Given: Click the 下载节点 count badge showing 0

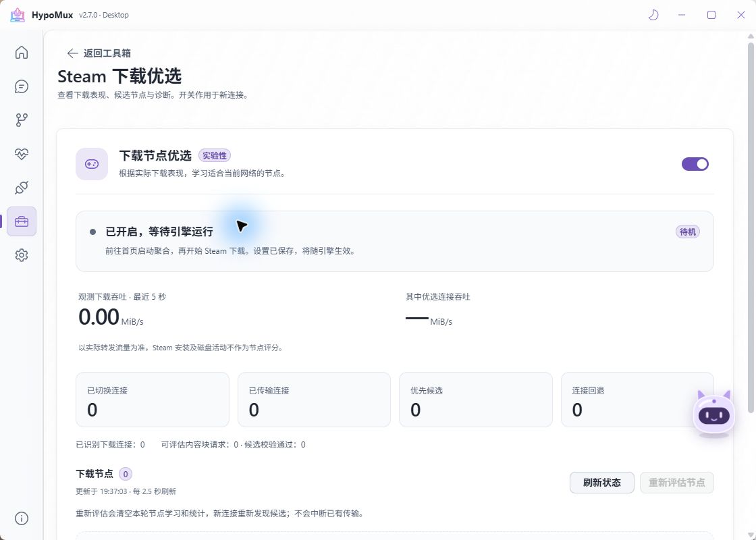Looking at the screenshot, I should 126,474.
